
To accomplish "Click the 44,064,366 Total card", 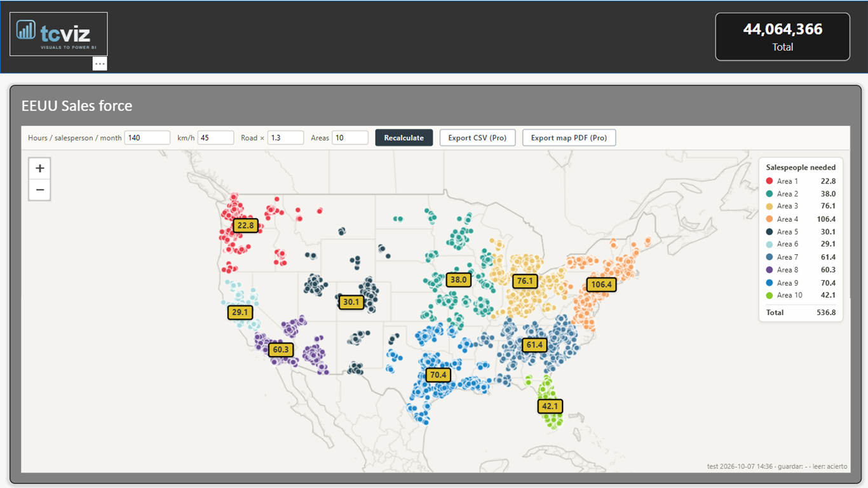I will click(783, 37).
